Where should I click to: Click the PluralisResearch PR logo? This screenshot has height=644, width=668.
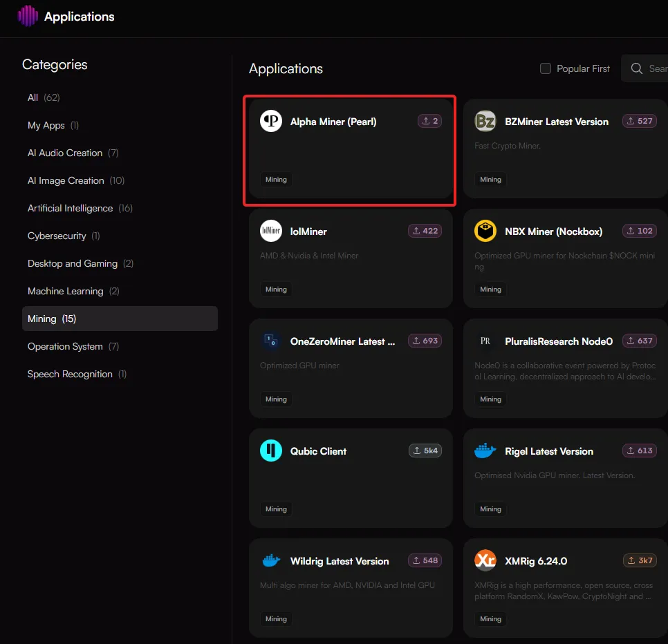[x=485, y=341]
